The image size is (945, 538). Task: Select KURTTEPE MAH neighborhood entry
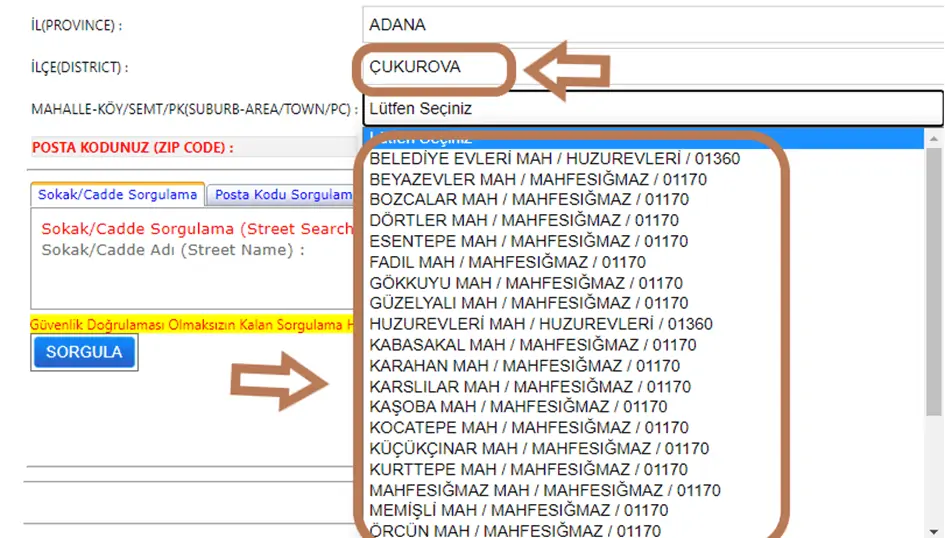pyautogui.click(x=528, y=469)
